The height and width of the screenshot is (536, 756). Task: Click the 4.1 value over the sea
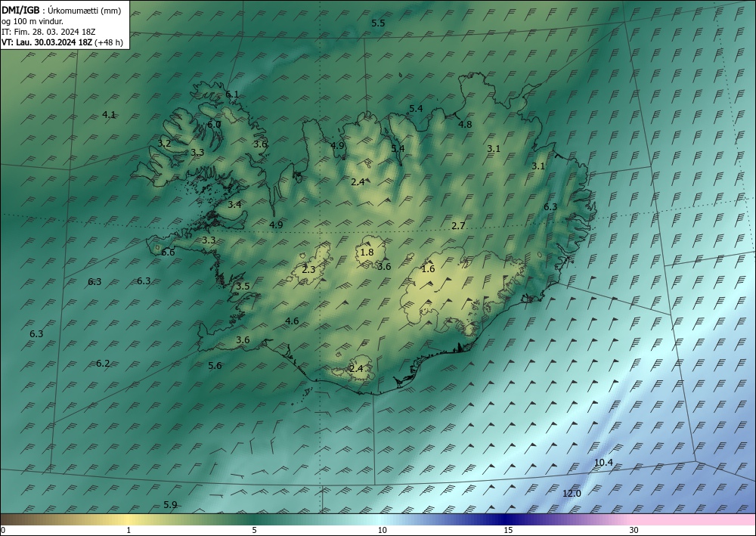109,115
